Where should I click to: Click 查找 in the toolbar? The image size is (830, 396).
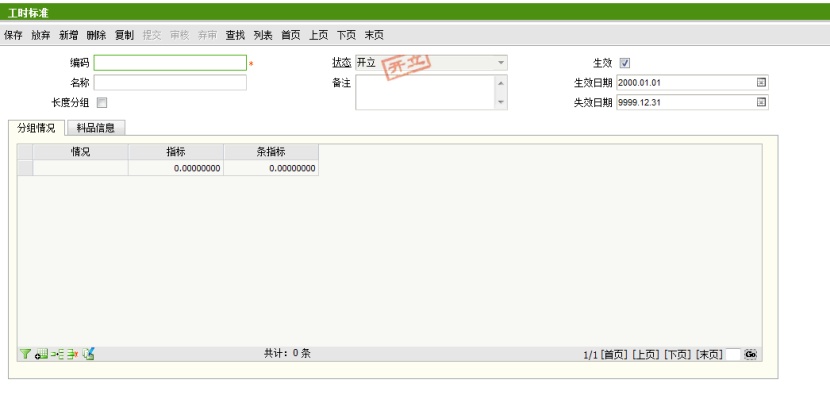click(235, 35)
